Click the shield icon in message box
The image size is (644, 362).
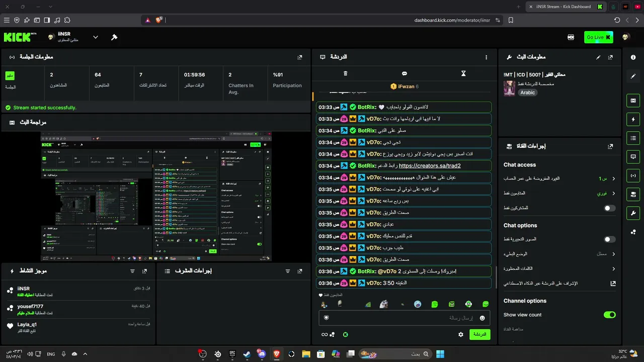[326, 318]
